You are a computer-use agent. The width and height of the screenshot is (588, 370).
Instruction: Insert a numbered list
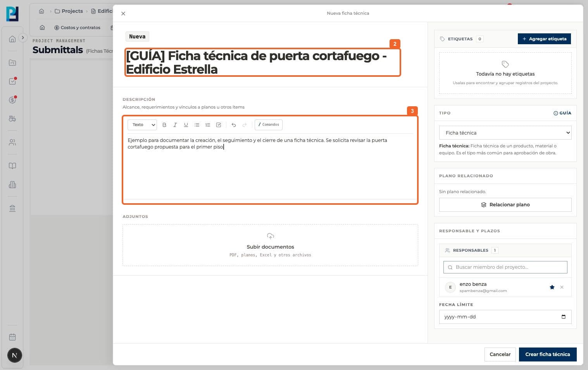click(x=208, y=125)
